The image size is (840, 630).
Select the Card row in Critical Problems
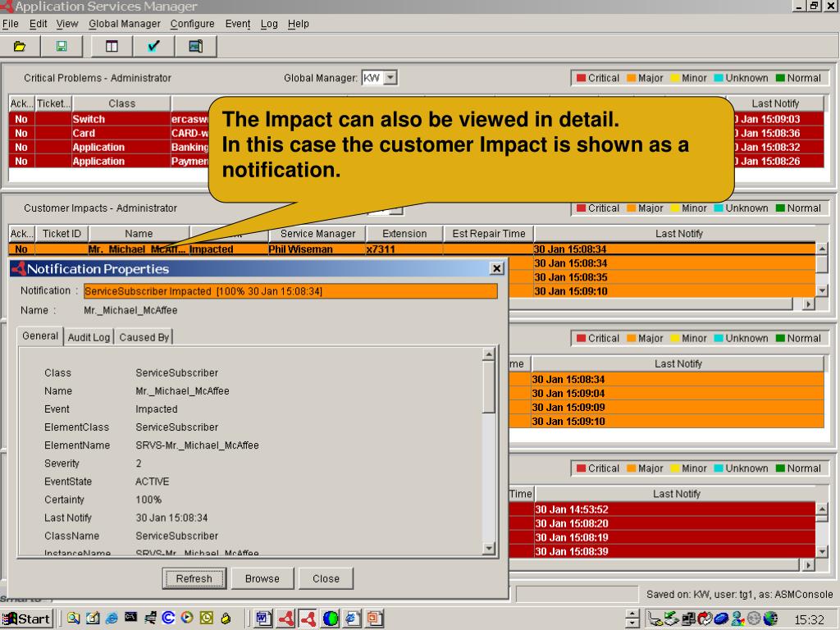[416, 133]
